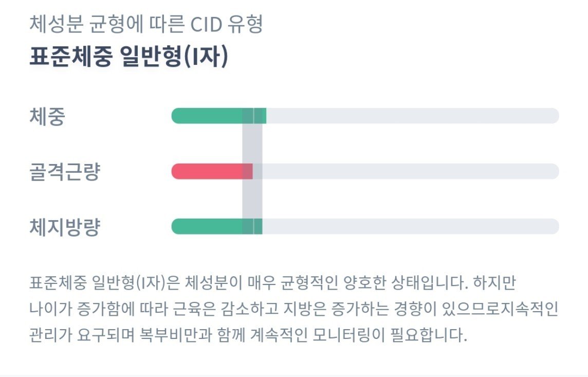Click description line starting 나이가 증가함에 따라

pos(293,309)
